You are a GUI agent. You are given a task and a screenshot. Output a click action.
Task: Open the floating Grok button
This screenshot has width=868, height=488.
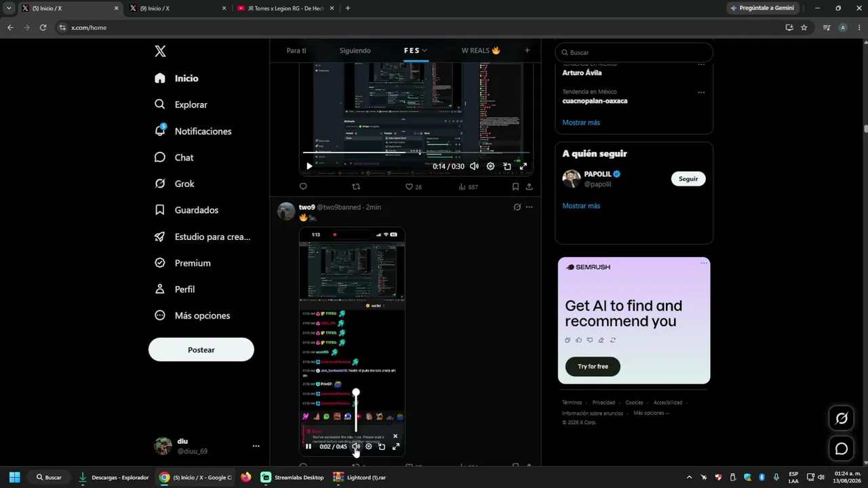(x=842, y=418)
